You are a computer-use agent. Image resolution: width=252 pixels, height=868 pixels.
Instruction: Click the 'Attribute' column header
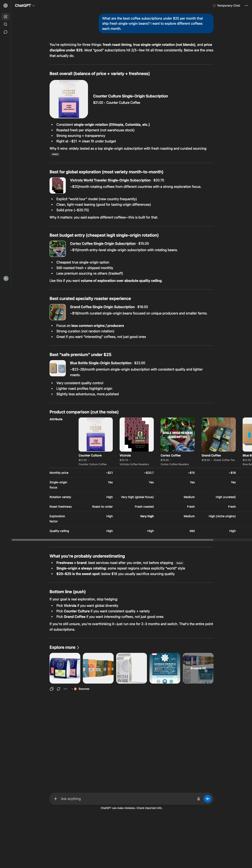click(x=56, y=419)
